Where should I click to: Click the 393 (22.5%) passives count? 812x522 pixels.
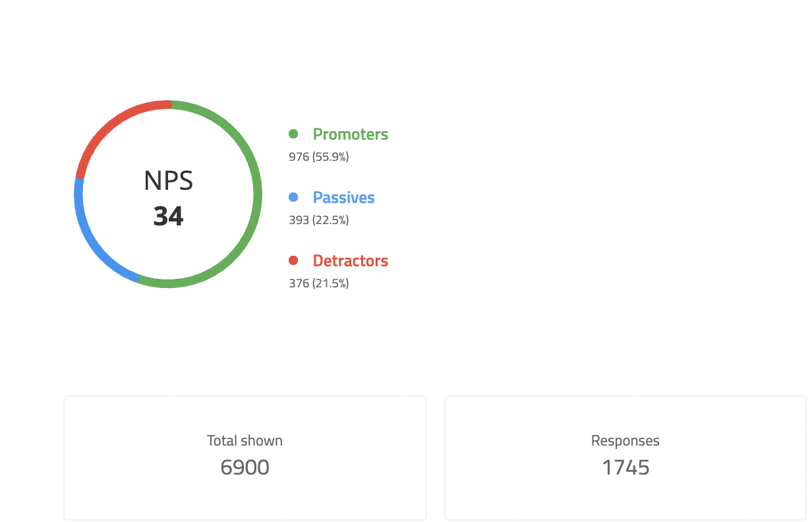click(x=318, y=220)
